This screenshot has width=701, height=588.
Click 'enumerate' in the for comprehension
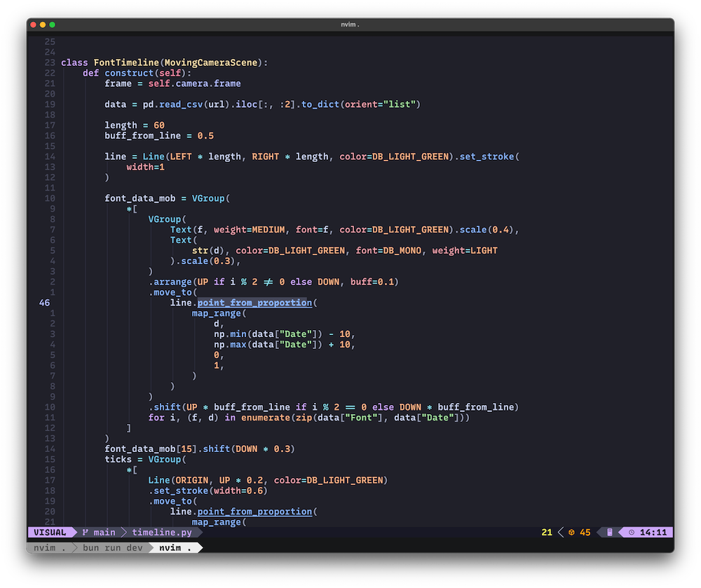click(266, 417)
